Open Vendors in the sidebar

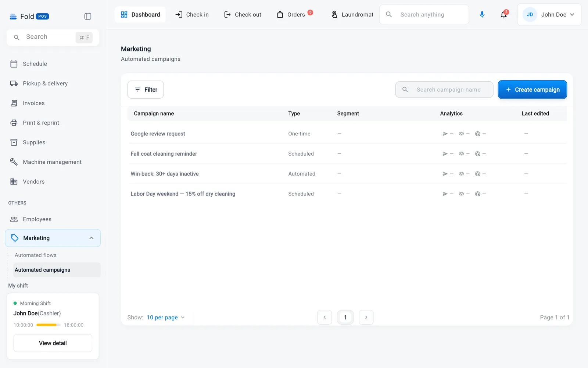click(x=53, y=181)
